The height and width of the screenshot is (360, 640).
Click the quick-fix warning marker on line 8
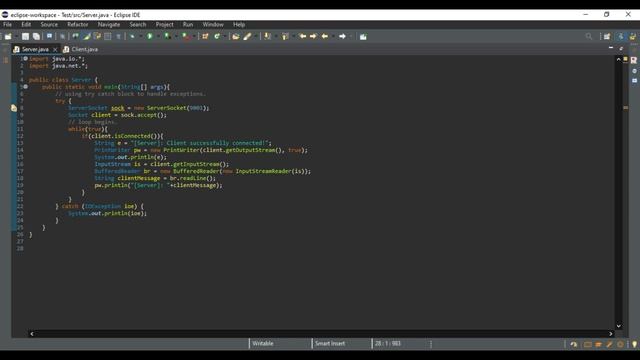(14, 108)
